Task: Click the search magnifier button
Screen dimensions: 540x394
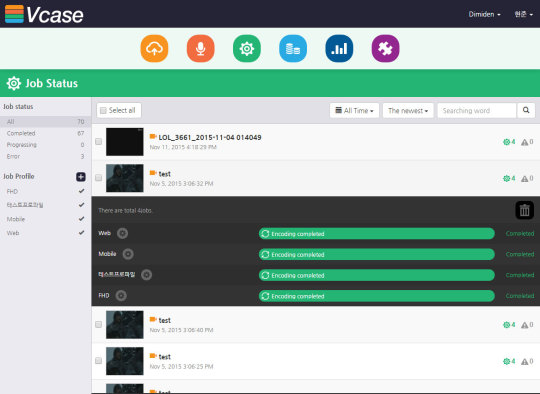Action: pos(526,110)
